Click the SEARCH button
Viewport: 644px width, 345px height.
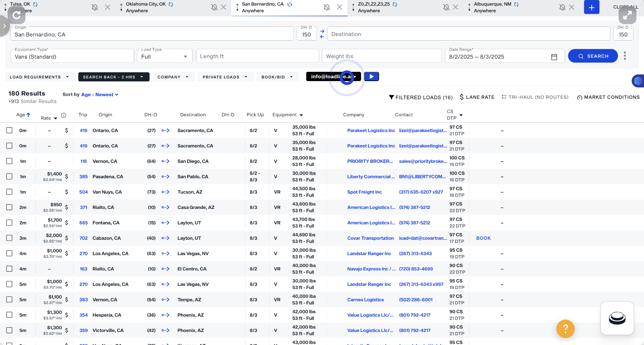(593, 56)
